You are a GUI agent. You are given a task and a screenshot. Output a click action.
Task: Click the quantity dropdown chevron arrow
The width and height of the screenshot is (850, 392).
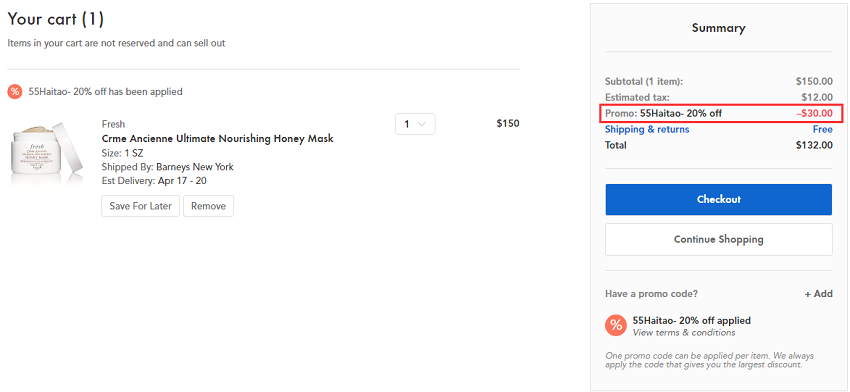[x=423, y=124]
